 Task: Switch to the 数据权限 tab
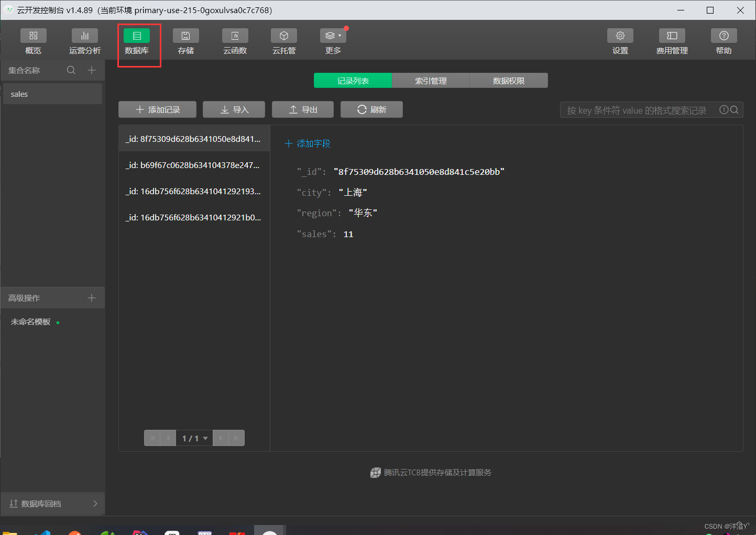[509, 81]
